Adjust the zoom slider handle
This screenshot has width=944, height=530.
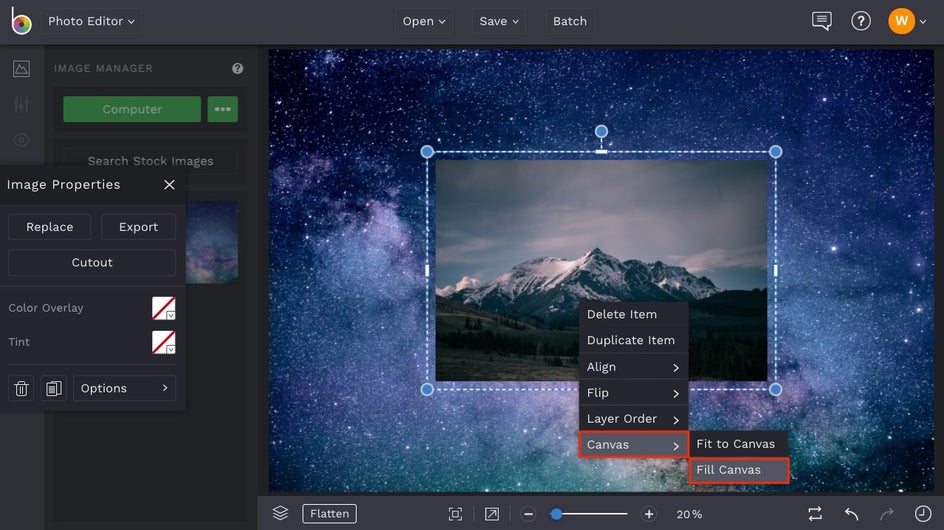[x=557, y=514]
